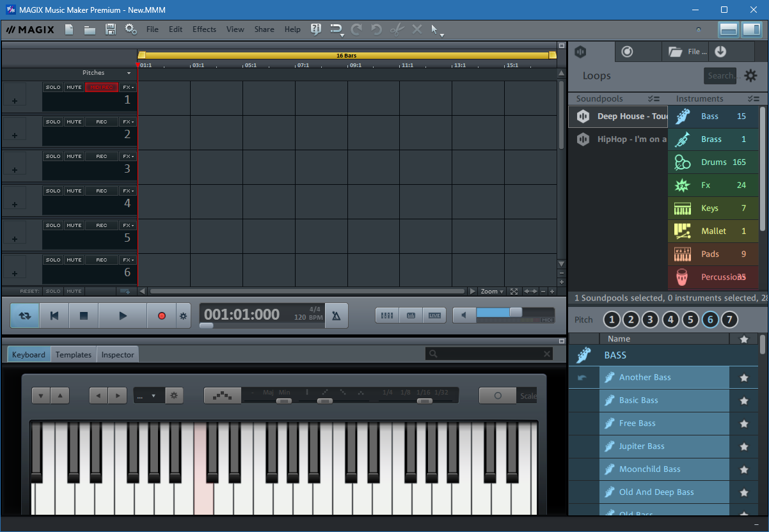
Task: Switch to the Inspector tab
Action: click(118, 354)
